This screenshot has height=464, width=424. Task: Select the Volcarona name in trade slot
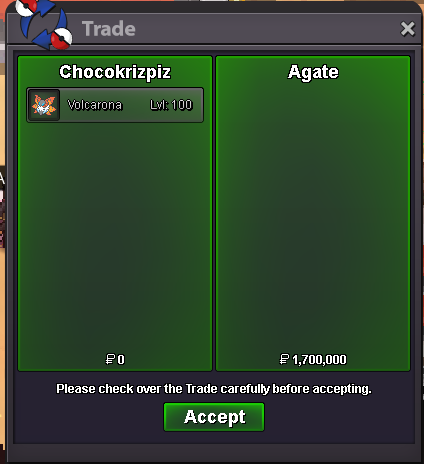tap(95, 105)
